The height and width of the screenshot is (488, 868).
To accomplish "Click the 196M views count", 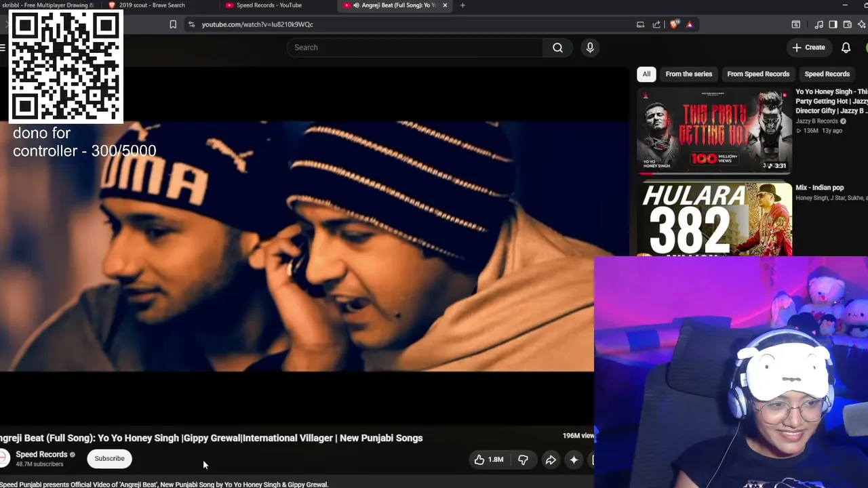I will click(x=578, y=436).
